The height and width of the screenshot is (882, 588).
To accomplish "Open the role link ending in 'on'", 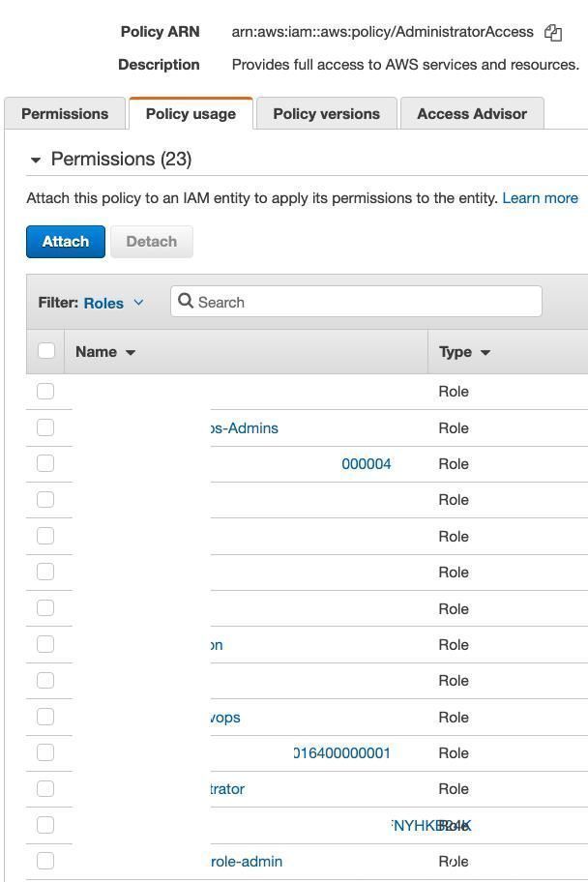I will (x=217, y=645).
